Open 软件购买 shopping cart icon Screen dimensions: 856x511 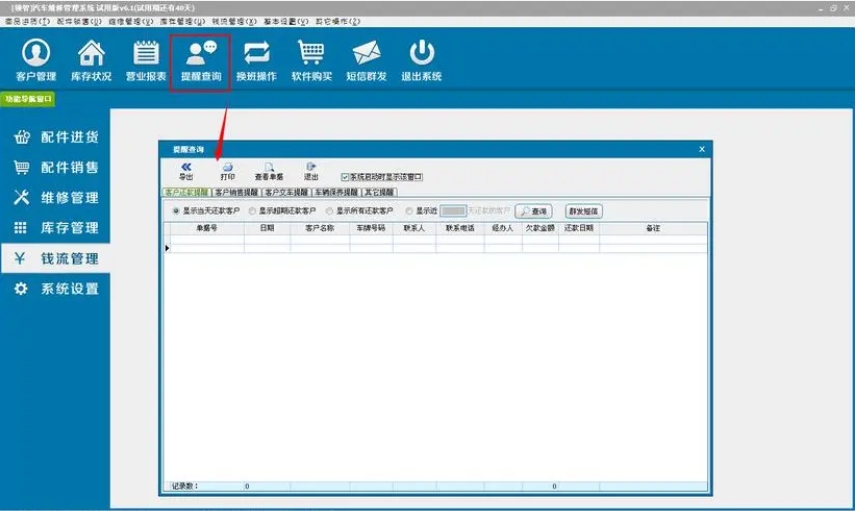311,61
